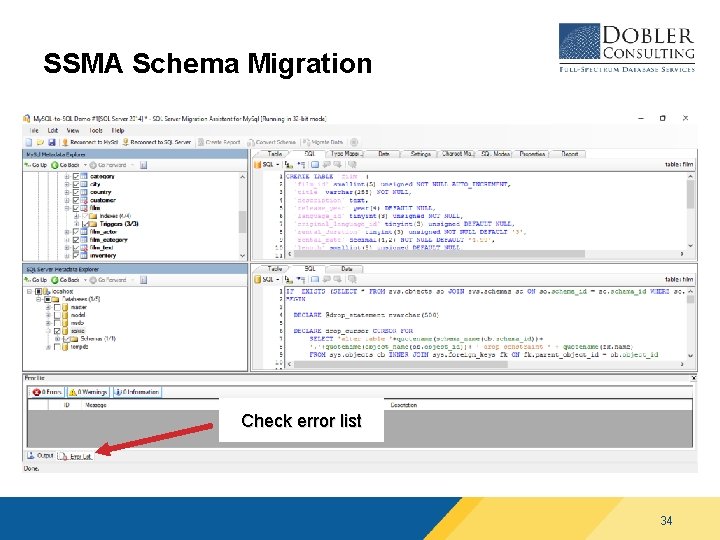720x540 pixels.
Task: Click Reconnect to SQL Server toolbar button
Action: coord(156,142)
